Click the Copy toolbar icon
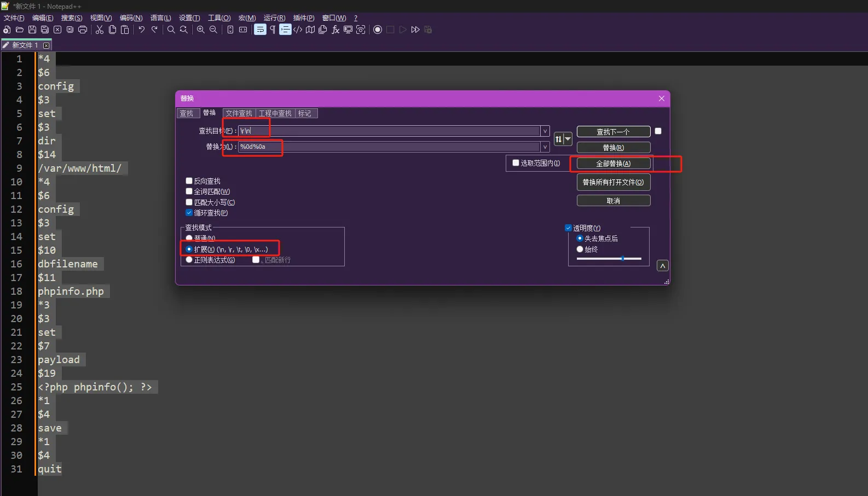Viewport: 868px width, 496px height. point(112,30)
